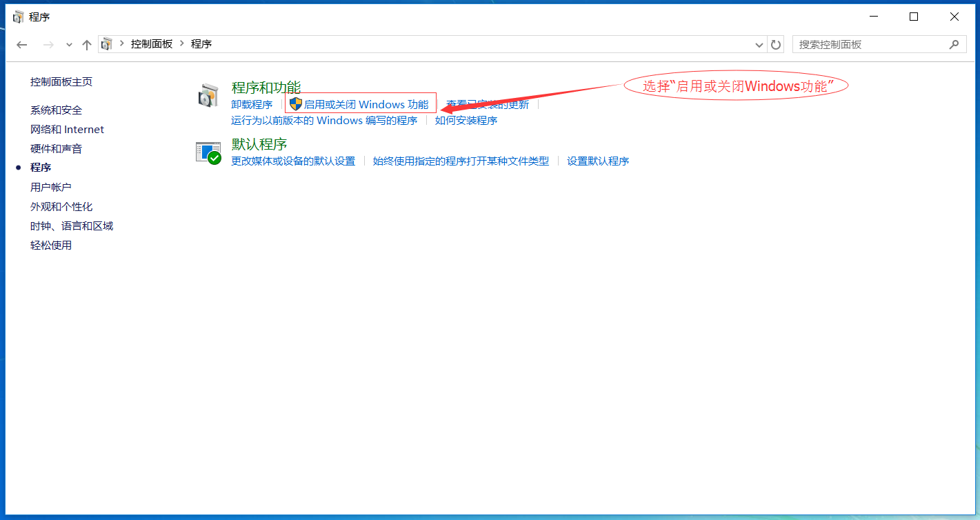Click the search magnifier in 搜索控制面板 box
980x520 pixels.
[955, 43]
